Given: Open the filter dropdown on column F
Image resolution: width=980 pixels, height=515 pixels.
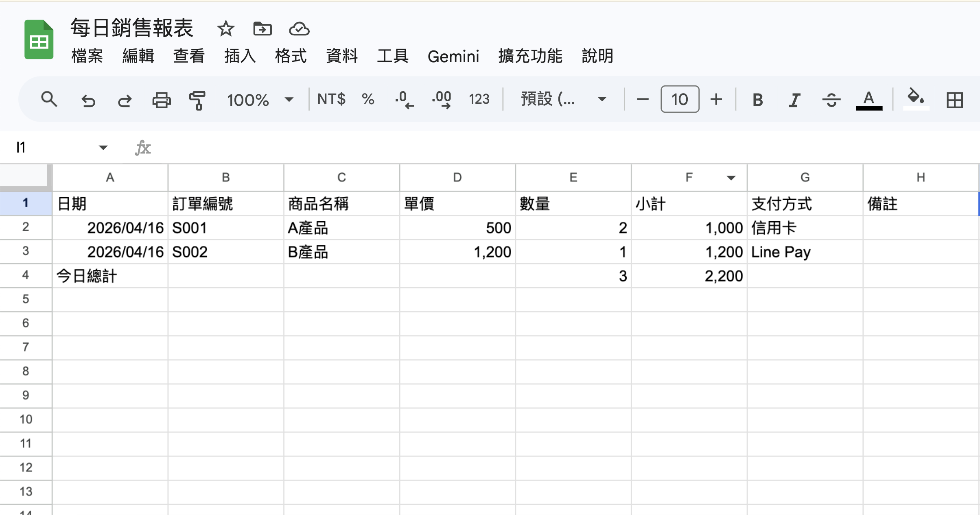Looking at the screenshot, I should [731, 178].
